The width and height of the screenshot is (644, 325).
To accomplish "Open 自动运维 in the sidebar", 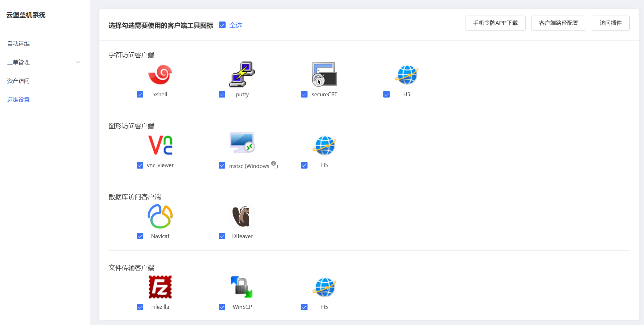I will click(18, 44).
